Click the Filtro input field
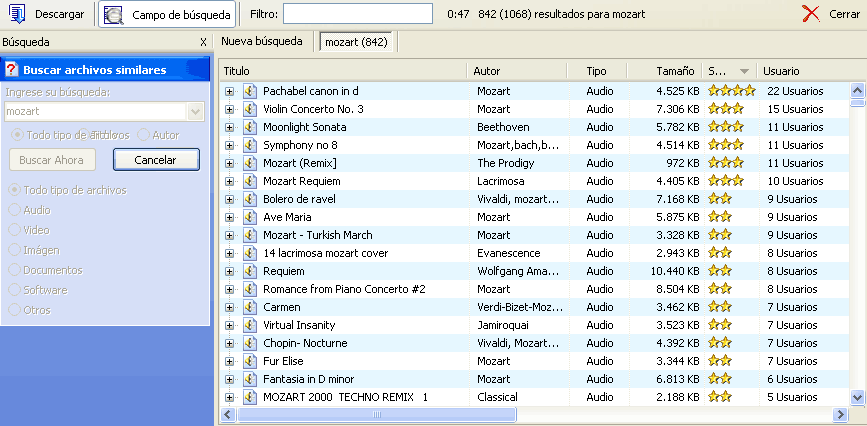The image size is (867, 426). pyautogui.click(x=358, y=14)
